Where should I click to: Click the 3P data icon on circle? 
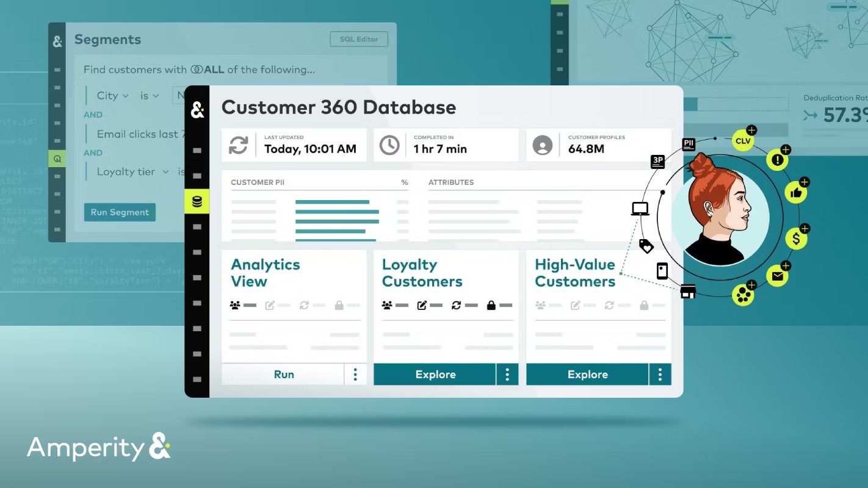click(657, 162)
